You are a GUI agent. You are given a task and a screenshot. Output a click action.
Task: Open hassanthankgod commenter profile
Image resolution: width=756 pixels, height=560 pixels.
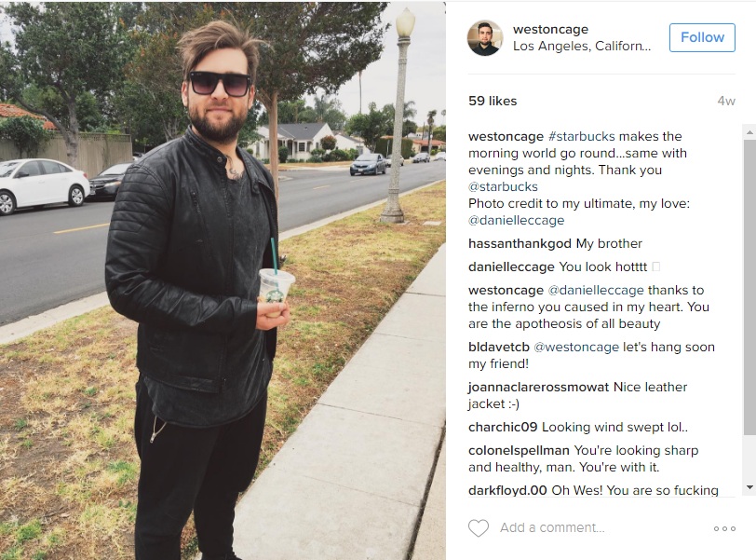(x=520, y=243)
